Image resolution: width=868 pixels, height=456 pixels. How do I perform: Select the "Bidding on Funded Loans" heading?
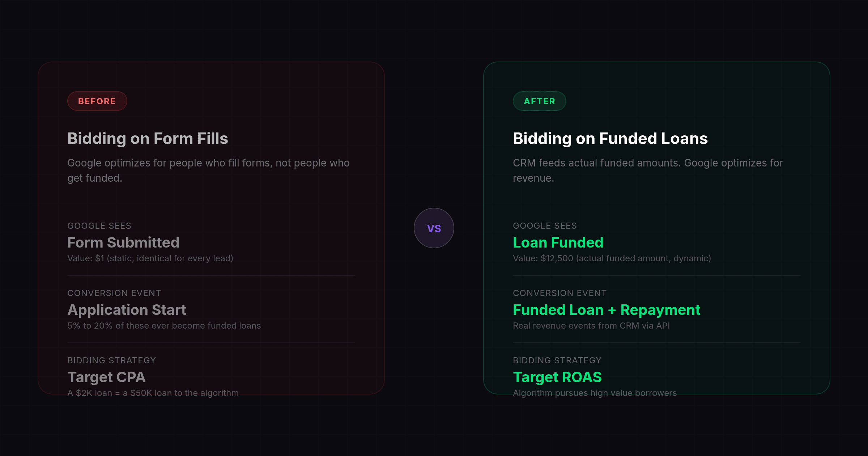point(610,139)
